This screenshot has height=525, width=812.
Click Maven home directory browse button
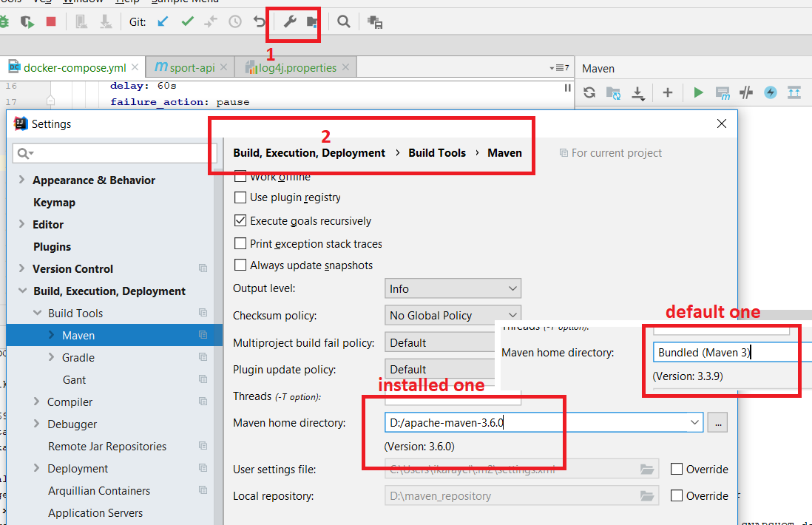(718, 422)
